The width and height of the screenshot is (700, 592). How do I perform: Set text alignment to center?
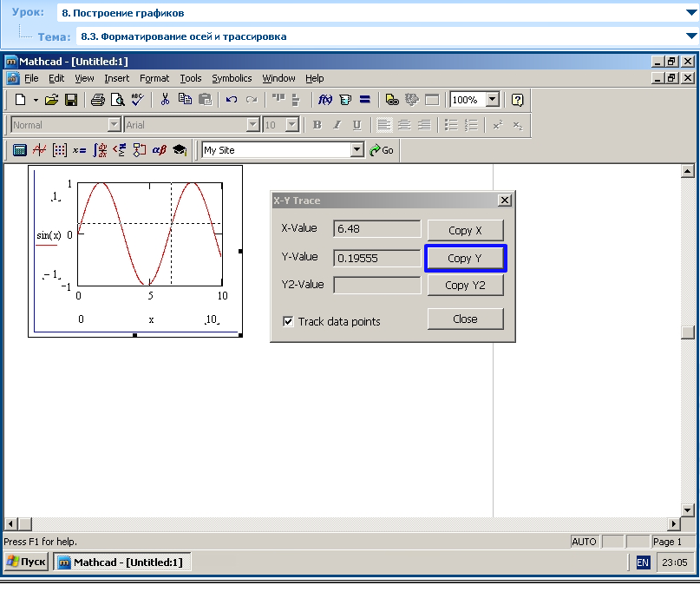coord(404,125)
